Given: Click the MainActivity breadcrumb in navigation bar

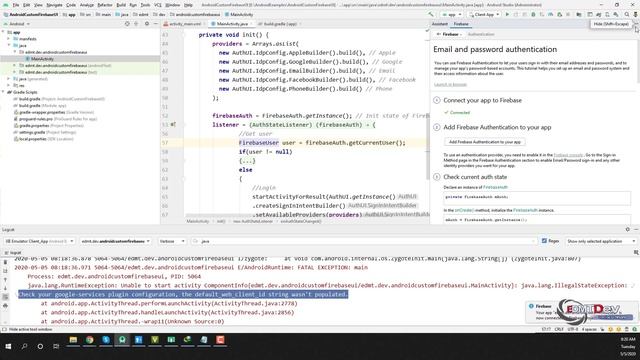Looking at the screenshot, I should pyautogui.click(x=239, y=14).
